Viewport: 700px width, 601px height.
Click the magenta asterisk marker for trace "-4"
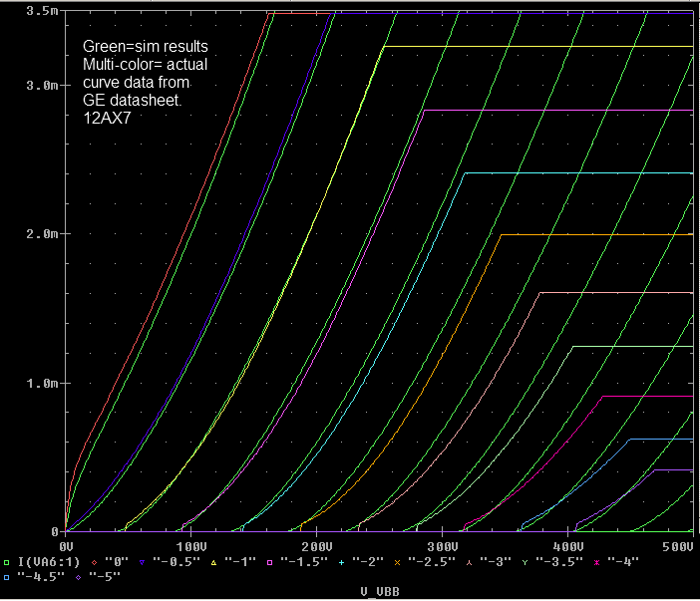[597, 563]
